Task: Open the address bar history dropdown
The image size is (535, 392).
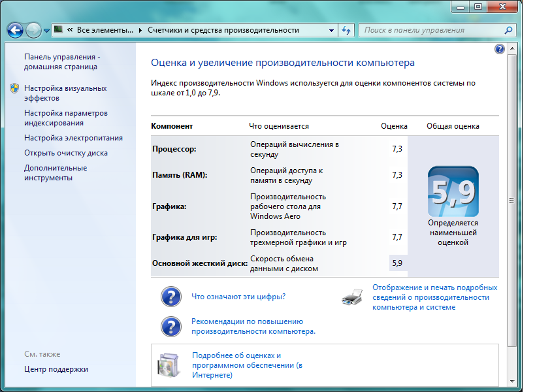Action: pyautogui.click(x=332, y=30)
